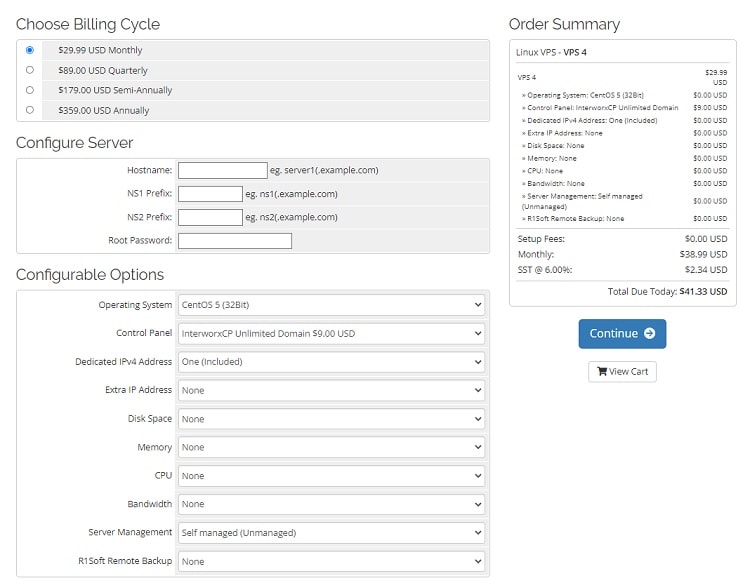Open the Server Management dropdown
The width and height of the screenshot is (750, 588).
pos(331,533)
